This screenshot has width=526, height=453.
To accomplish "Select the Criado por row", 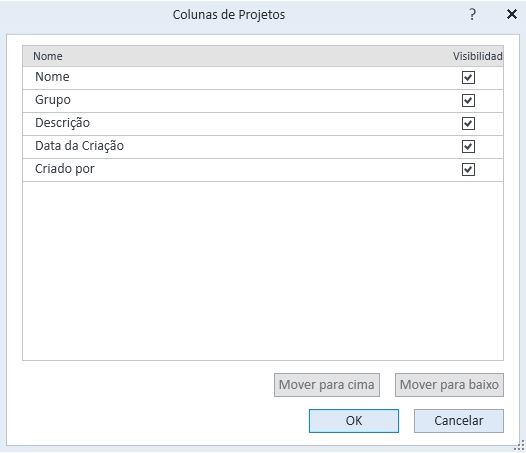I will [263, 170].
